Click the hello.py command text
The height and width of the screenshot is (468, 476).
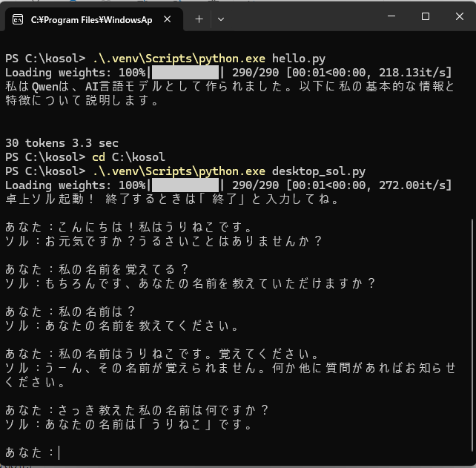[x=209, y=59]
